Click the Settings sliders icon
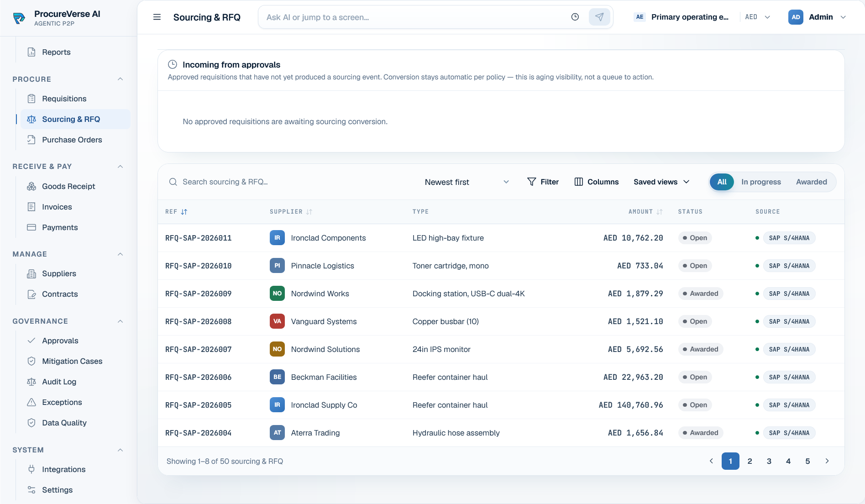The height and width of the screenshot is (504, 865). pyautogui.click(x=31, y=490)
